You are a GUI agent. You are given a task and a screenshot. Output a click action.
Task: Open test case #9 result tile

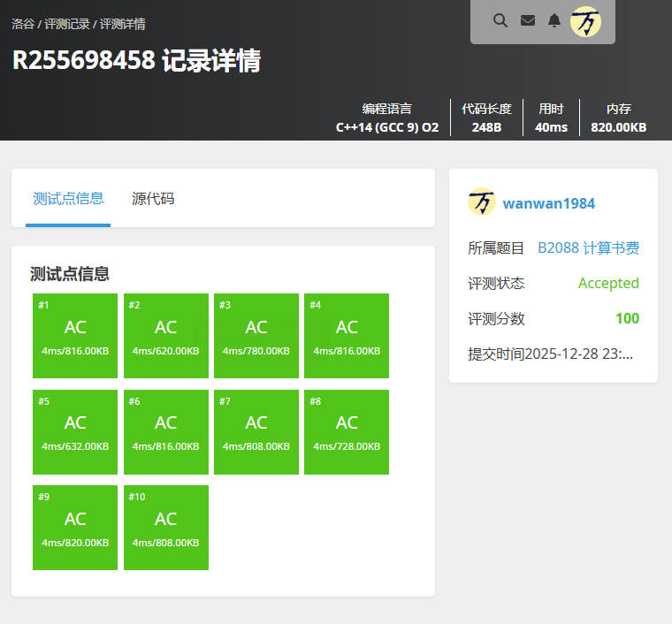point(75,528)
